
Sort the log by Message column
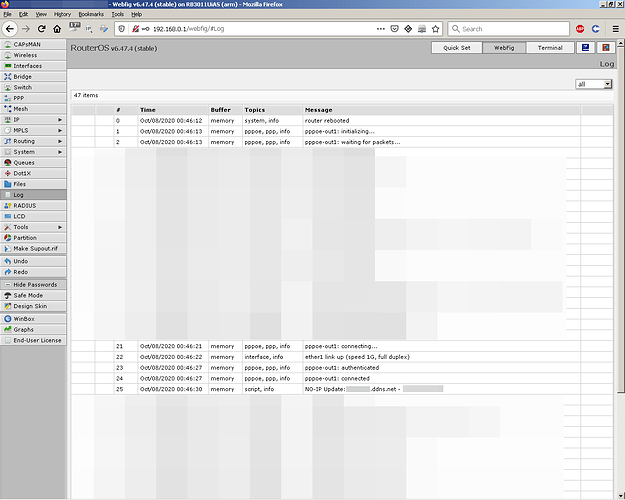[x=441, y=110]
